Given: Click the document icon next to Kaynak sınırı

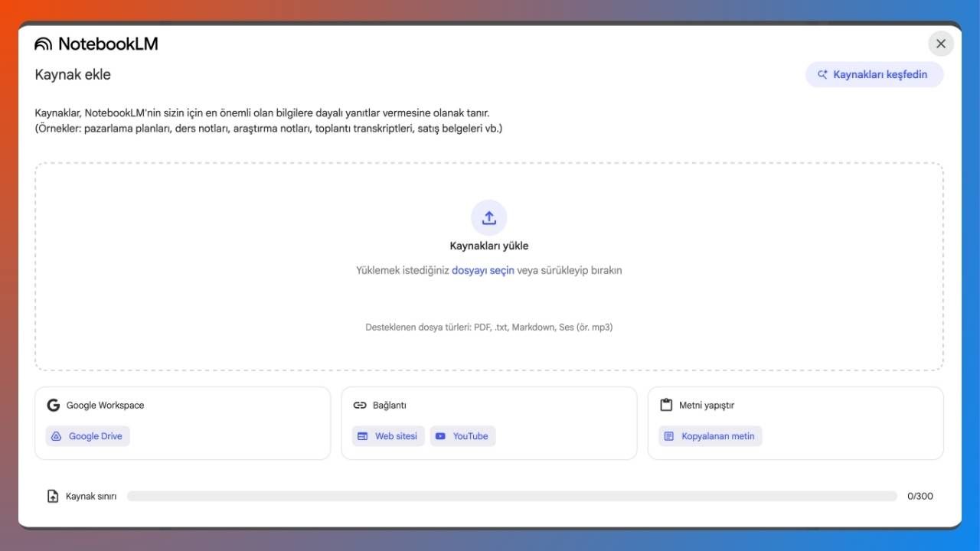Looking at the screenshot, I should click(51, 496).
